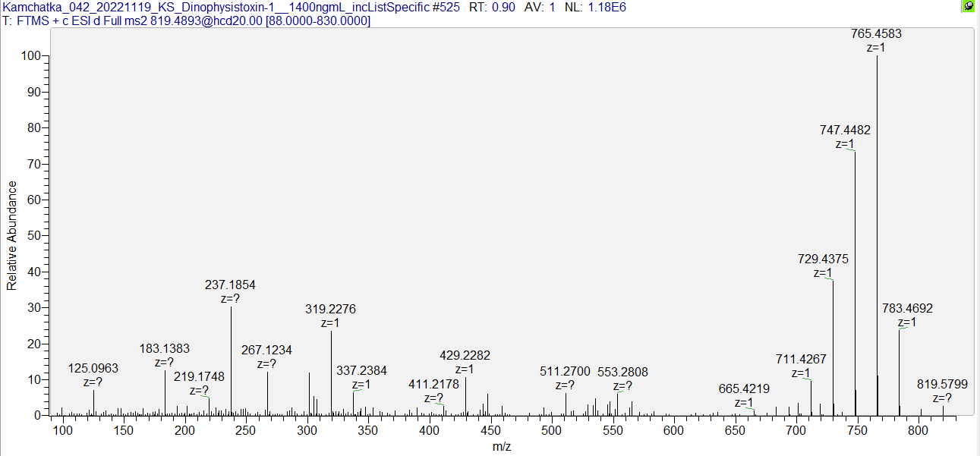
Task: Click the Relative Abundance axis title
Action: point(11,235)
